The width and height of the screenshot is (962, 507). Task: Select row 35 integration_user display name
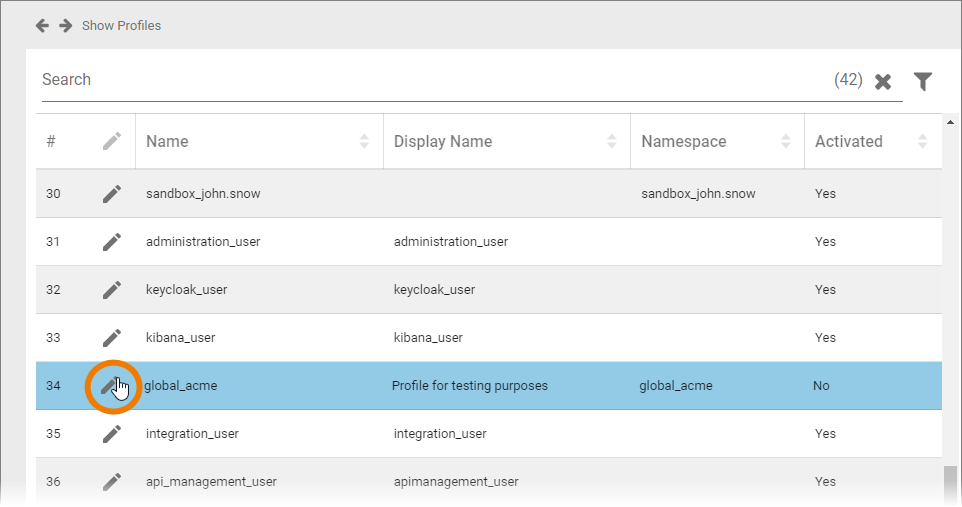point(440,434)
